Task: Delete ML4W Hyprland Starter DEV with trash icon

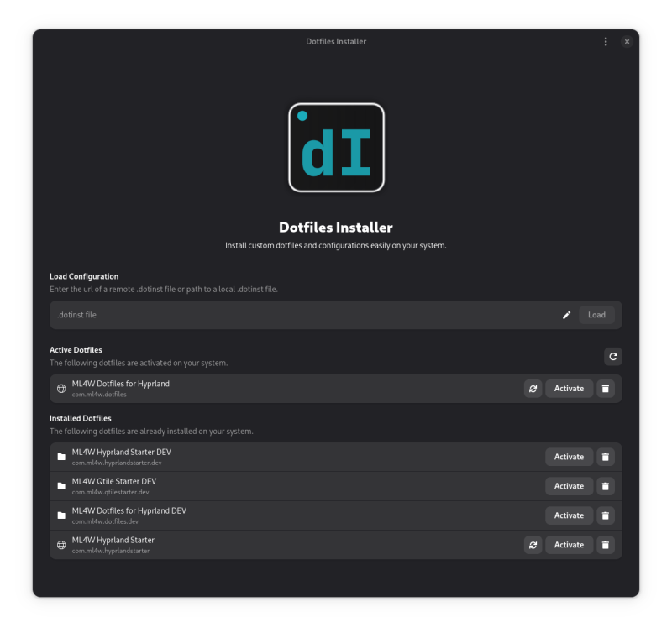Action: pyautogui.click(x=606, y=456)
